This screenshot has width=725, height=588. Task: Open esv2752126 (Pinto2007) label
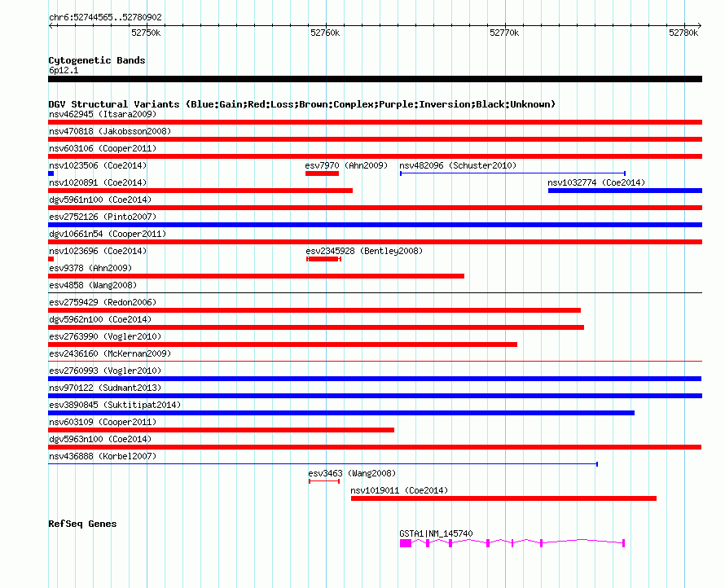103,217
